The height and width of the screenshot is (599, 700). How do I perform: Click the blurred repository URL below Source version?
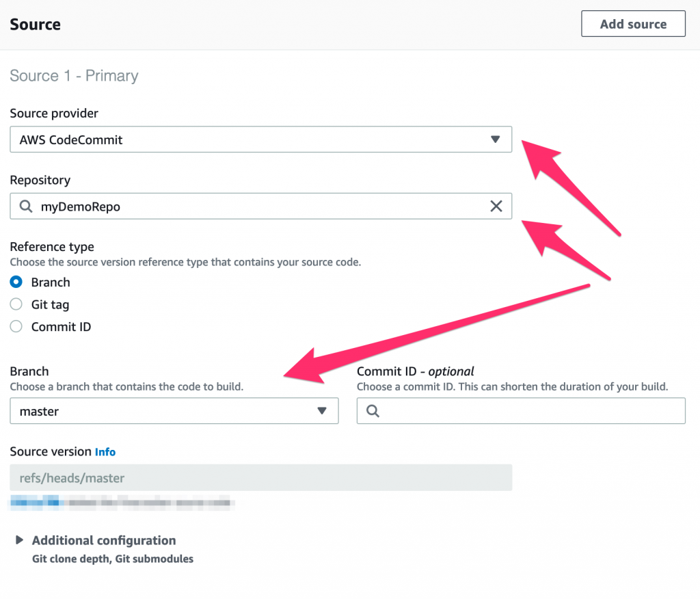pyautogui.click(x=122, y=503)
